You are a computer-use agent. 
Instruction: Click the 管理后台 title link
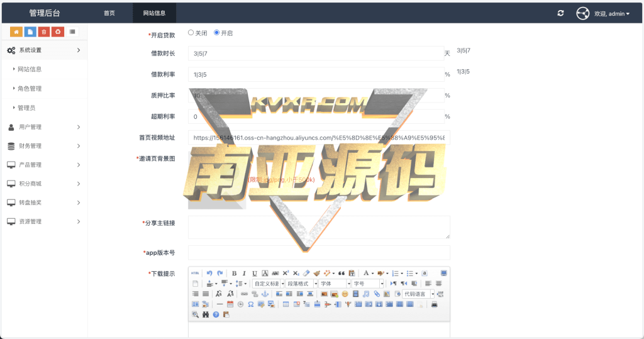point(45,13)
